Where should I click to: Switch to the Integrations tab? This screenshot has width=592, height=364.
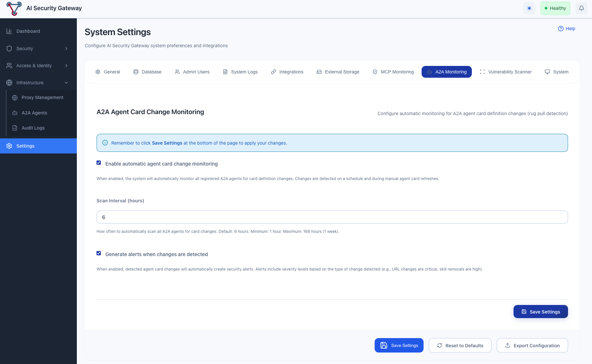[287, 72]
